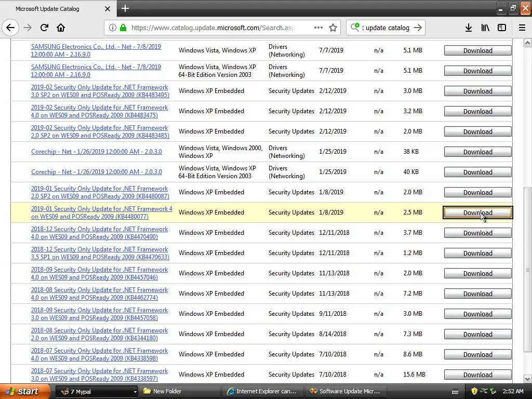
Task: Click the vertical scrollbar thumb
Action: pos(527,270)
